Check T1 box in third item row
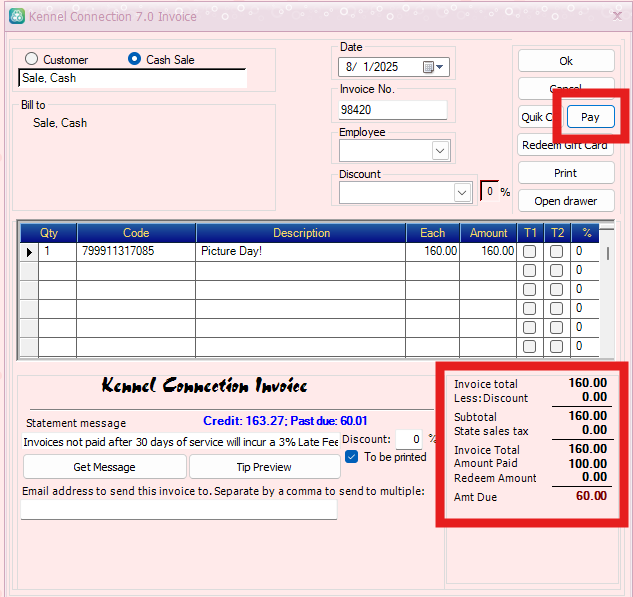This screenshot has width=633, height=597. click(529, 289)
